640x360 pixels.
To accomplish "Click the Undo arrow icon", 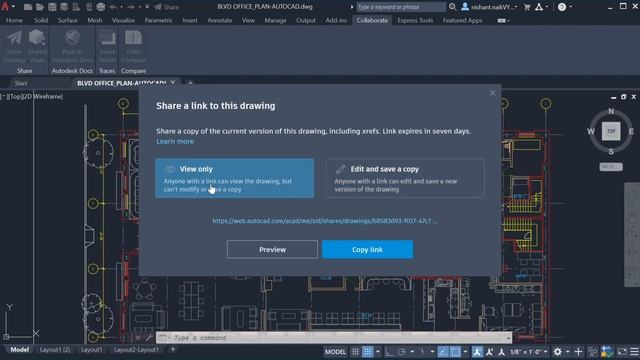I will tap(113, 7).
